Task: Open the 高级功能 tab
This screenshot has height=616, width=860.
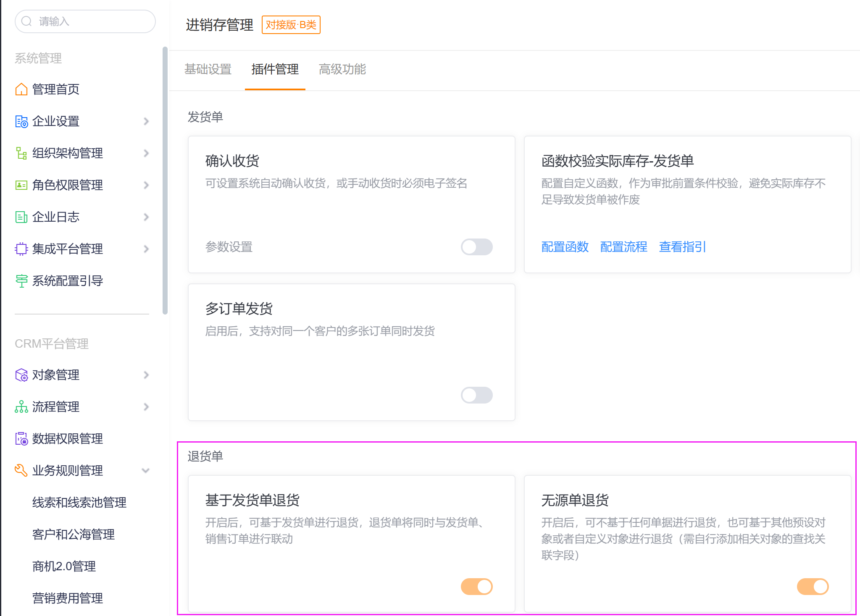Action: click(x=342, y=69)
